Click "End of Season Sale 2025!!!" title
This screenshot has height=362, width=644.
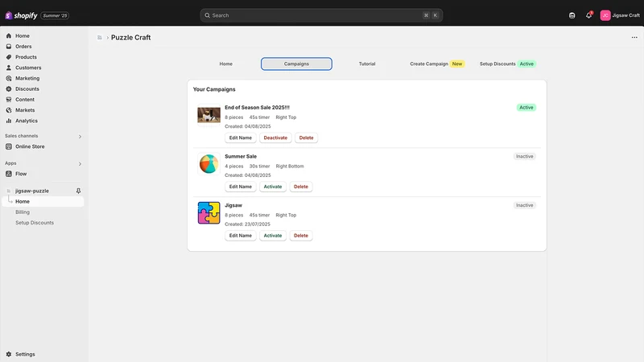pos(257,108)
